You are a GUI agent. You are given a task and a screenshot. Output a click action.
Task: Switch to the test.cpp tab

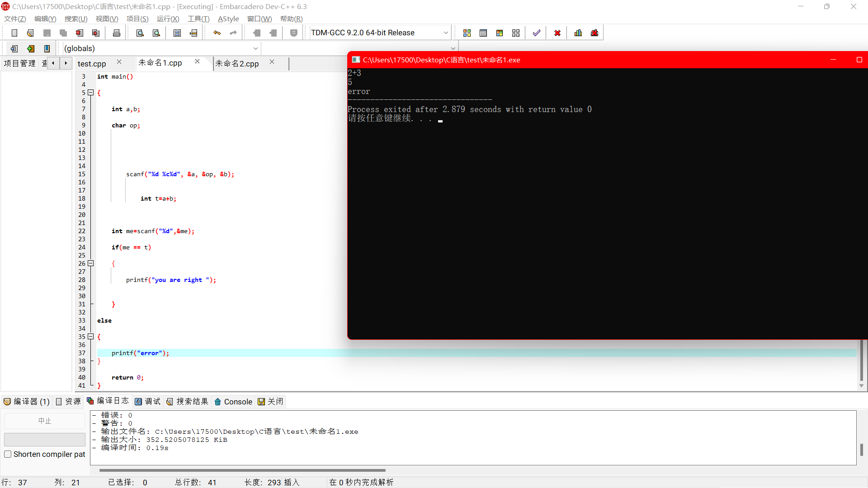92,64
